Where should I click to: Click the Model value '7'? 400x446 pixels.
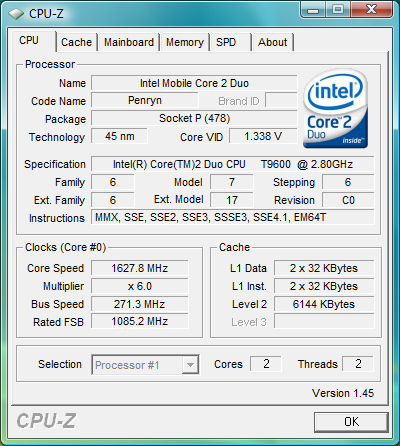[232, 182]
